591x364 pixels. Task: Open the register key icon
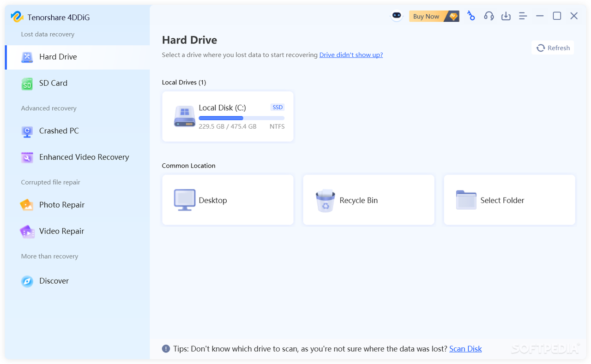(x=471, y=16)
